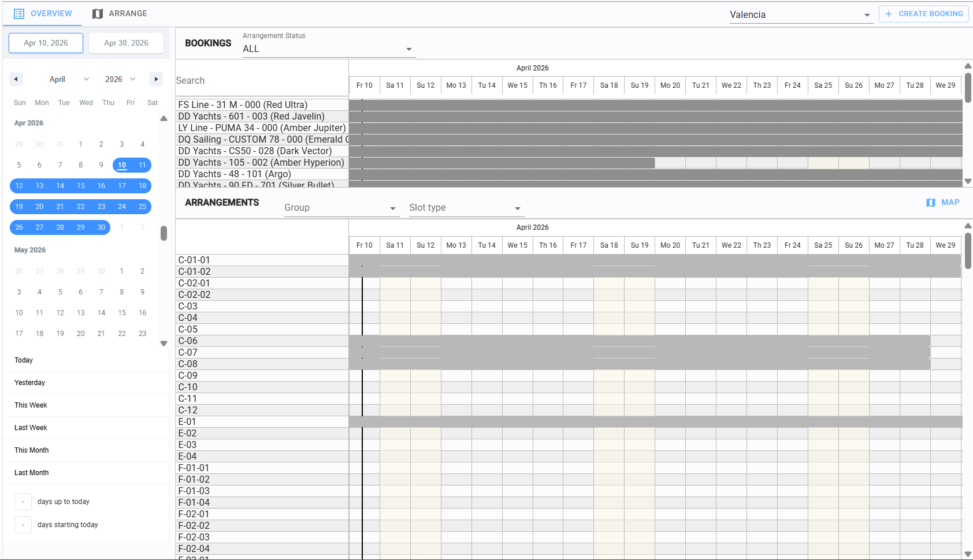The image size is (973, 560).
Task: Click the next month arrow in calendar
Action: [x=155, y=79]
